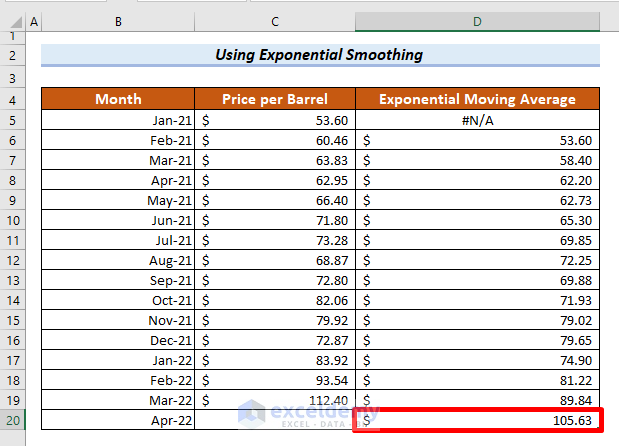
Task: Click the moving average cell showing 89.84
Action: tap(477, 400)
